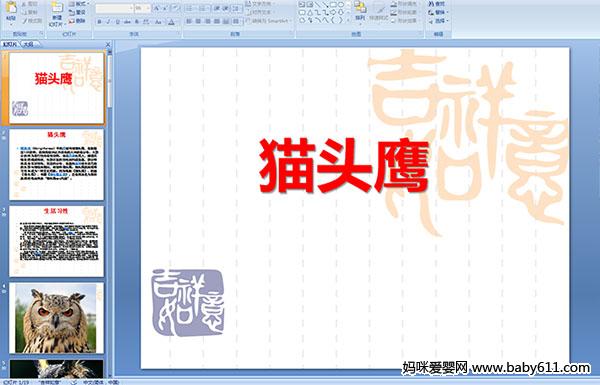Switch to the 幻灯片 (Slides) pane tab
Image resolution: width=600 pixels, height=385 pixels.
10,44
